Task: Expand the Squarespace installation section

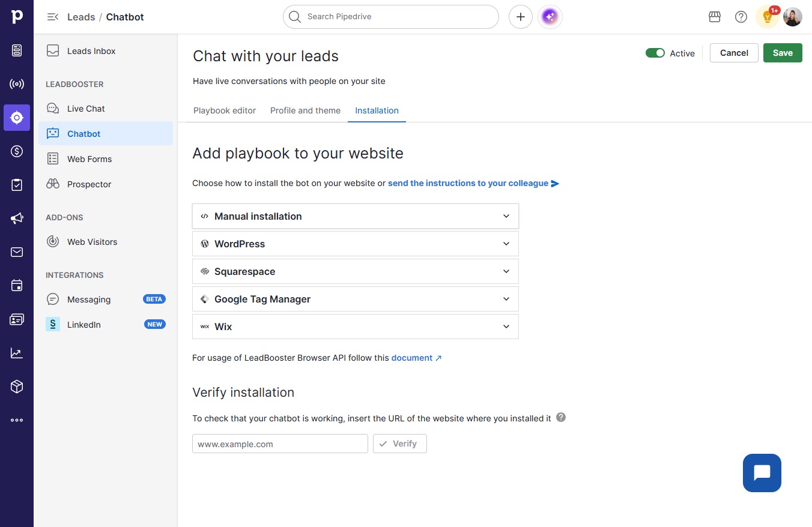Action: coord(356,271)
